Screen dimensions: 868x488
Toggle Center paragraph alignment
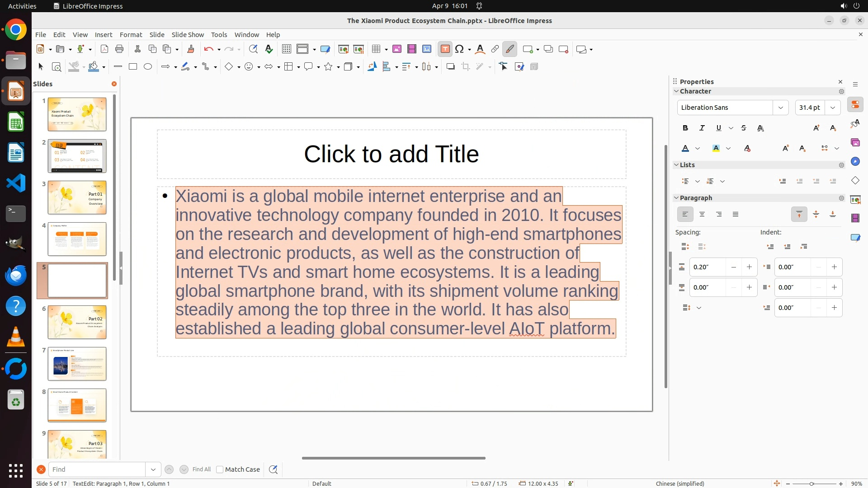tap(702, 215)
